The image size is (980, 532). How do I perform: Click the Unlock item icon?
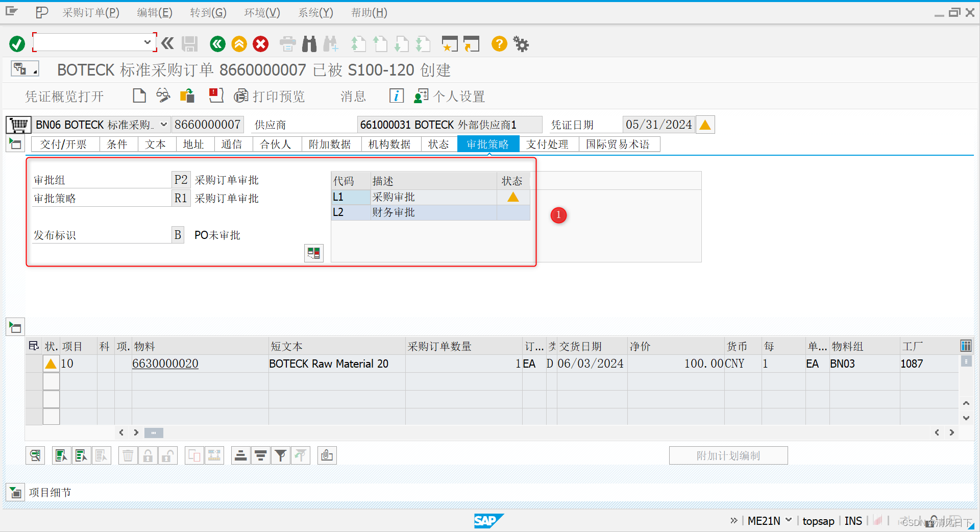168,455
